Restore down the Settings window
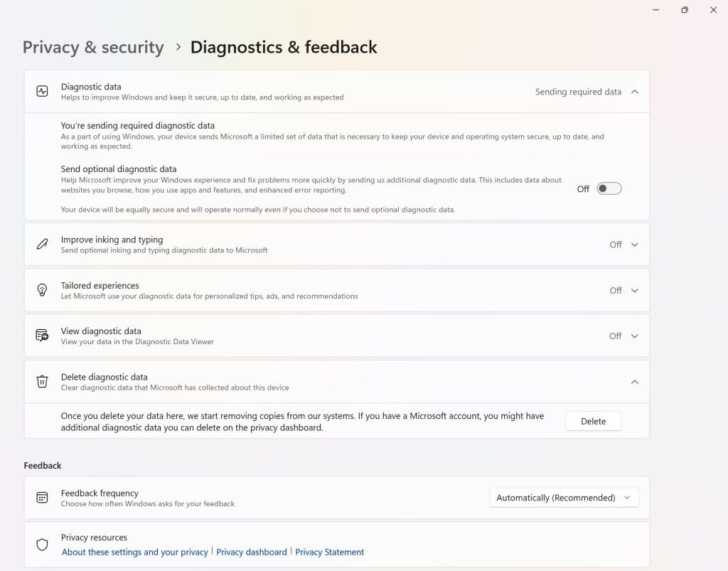This screenshot has height=571, width=728. point(685,10)
